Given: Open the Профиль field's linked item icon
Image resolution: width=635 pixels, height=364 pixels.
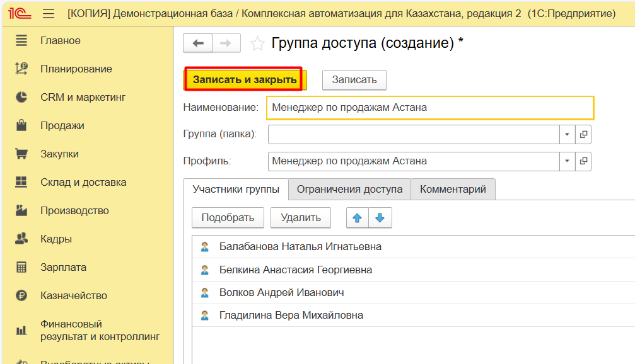Looking at the screenshot, I should coord(583,161).
